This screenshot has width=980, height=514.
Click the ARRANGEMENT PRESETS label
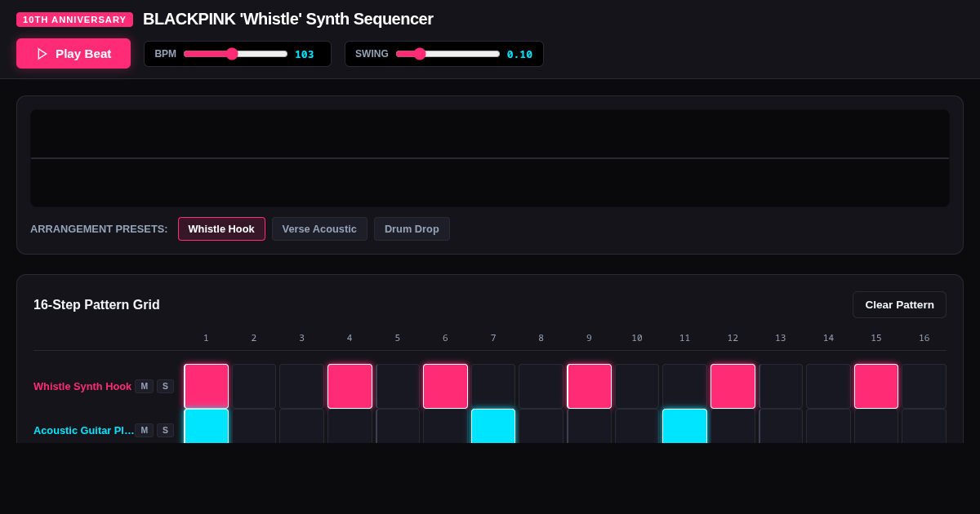(99, 228)
